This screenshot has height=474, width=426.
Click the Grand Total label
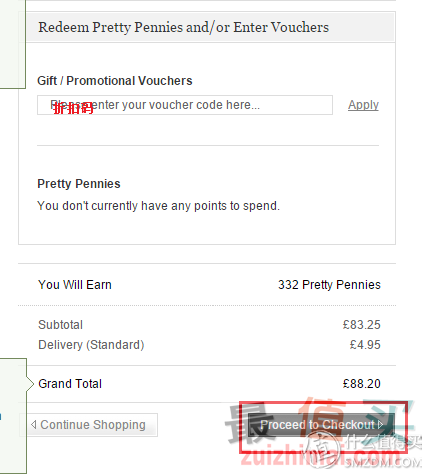coord(70,384)
